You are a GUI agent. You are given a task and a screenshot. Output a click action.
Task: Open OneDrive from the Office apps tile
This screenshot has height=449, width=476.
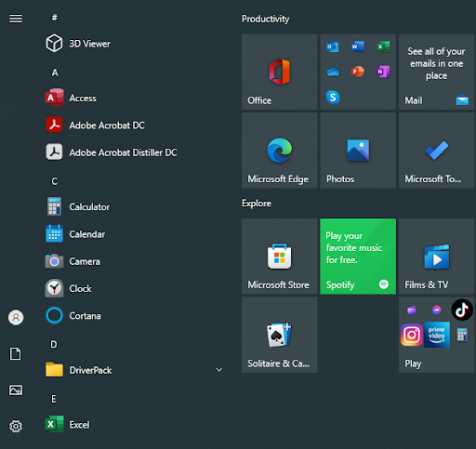pyautogui.click(x=333, y=73)
